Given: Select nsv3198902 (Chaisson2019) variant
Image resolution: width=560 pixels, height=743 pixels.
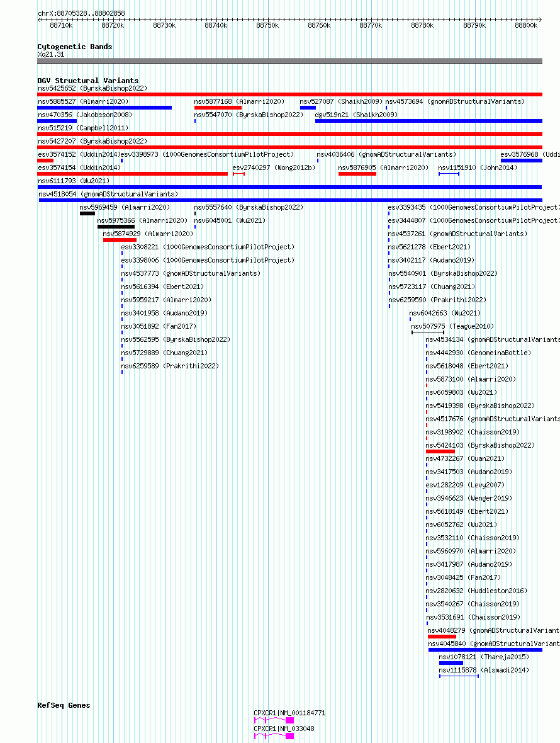Looking at the screenshot, I should tap(473, 433).
